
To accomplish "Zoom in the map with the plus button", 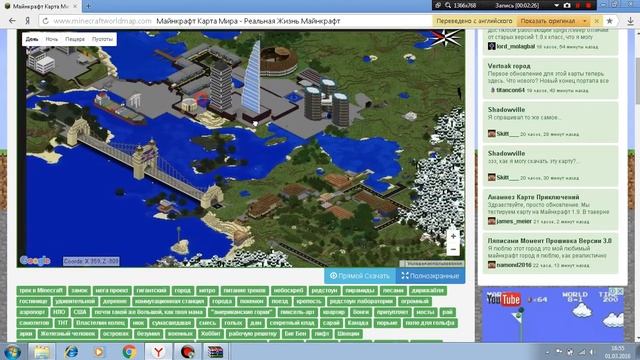I will (453, 236).
